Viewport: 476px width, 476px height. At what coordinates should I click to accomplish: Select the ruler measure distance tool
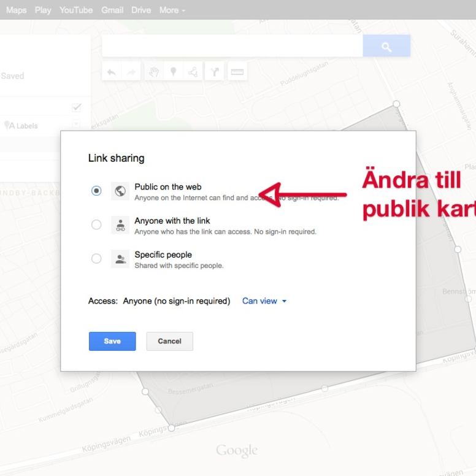(237, 72)
